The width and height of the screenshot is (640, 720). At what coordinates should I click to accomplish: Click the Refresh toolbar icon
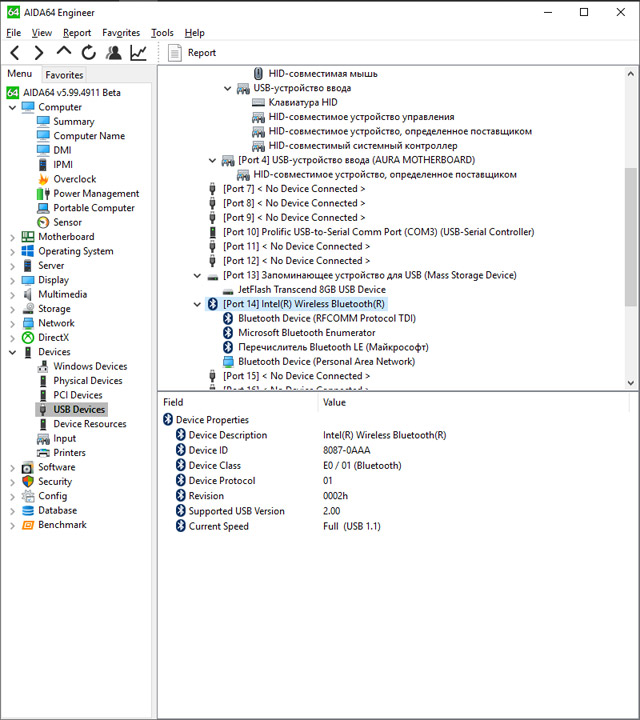[89, 53]
